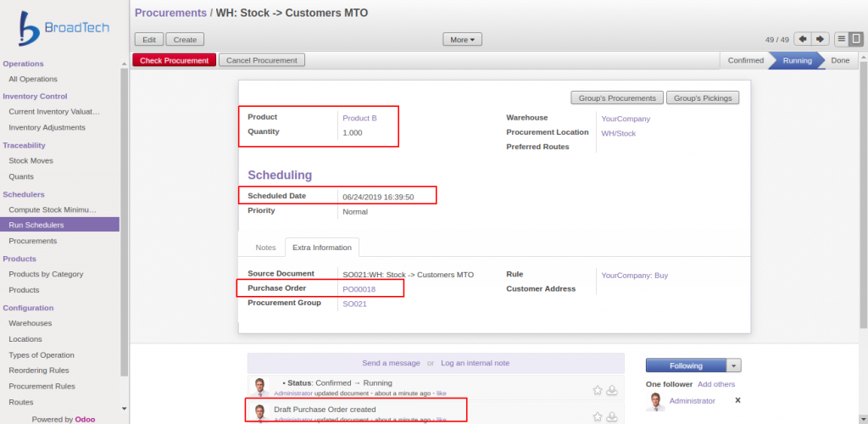The height and width of the screenshot is (424, 868).
Task: Open Locations configuration item
Action: [25, 338]
